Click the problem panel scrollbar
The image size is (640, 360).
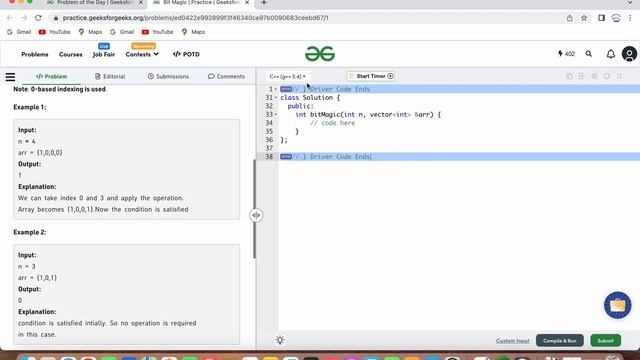point(254,208)
